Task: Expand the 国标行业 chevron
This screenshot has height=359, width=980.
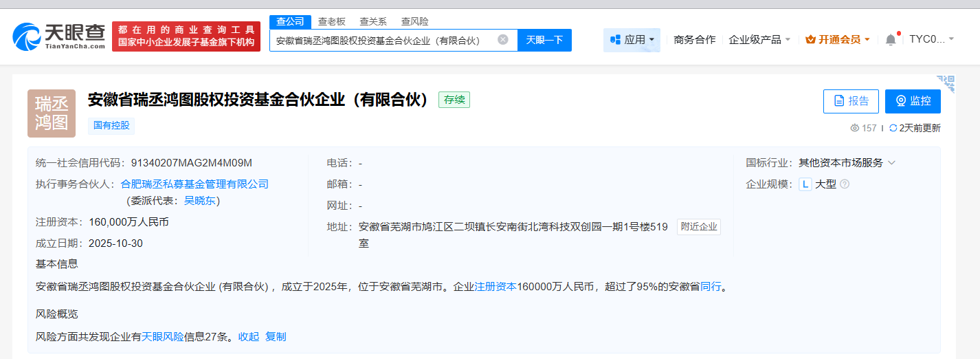Action: click(891, 163)
